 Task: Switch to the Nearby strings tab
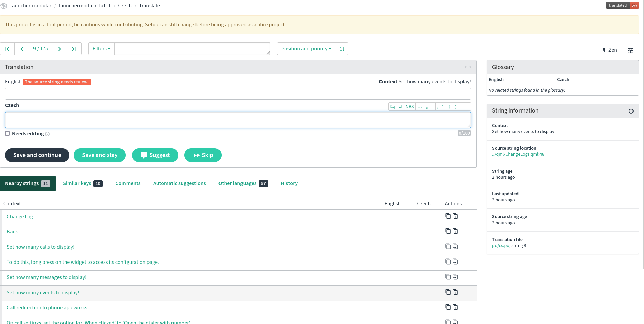coord(28,183)
